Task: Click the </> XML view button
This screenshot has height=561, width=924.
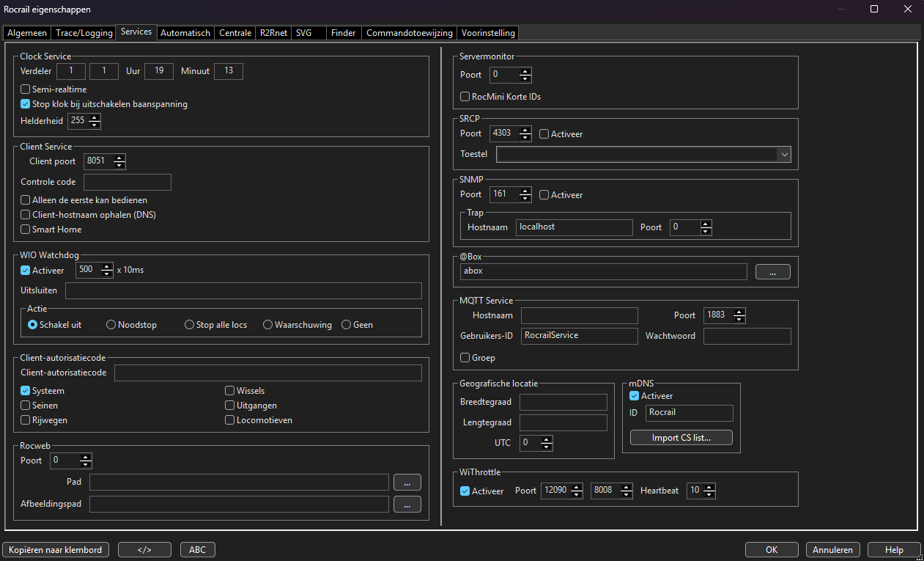Action: click(x=144, y=550)
